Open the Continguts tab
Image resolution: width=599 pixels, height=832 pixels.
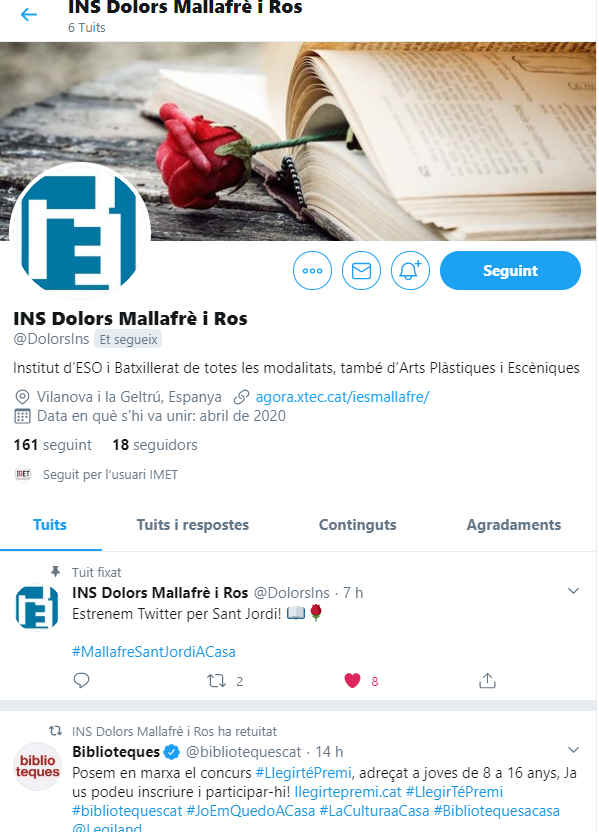pos(358,525)
